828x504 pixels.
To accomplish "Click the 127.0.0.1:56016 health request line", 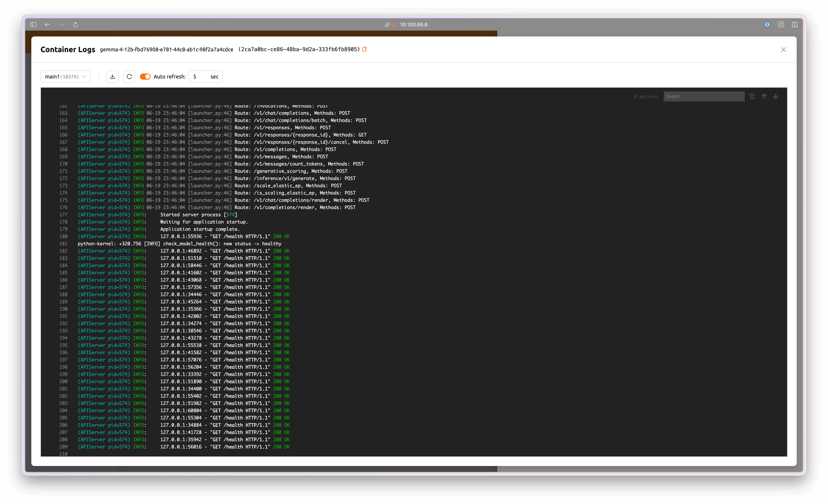I will (184, 447).
